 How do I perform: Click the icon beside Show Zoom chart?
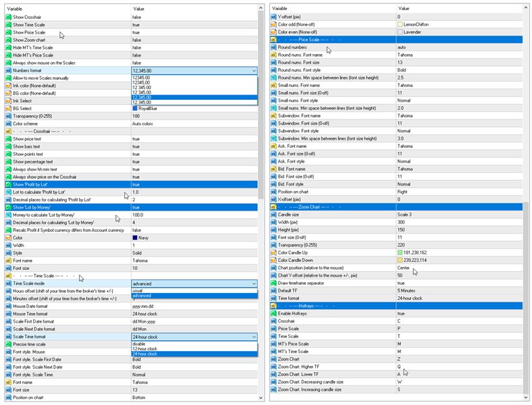click(9, 40)
